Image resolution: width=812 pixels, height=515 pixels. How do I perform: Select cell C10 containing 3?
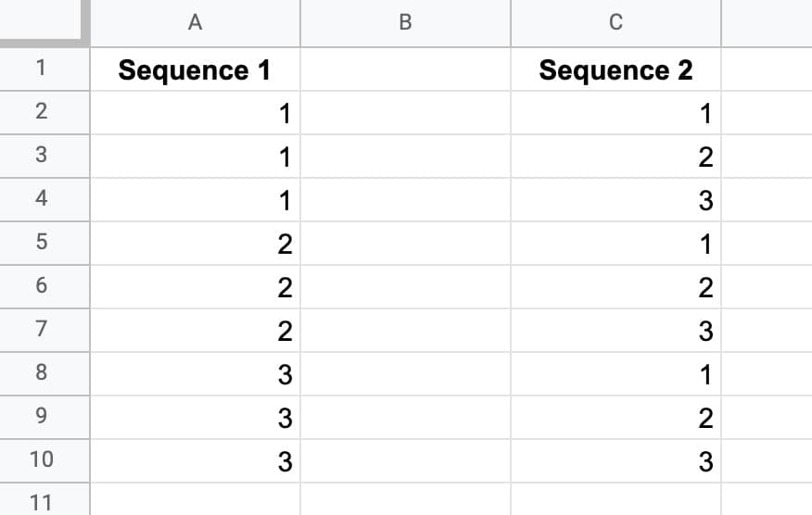tap(615, 460)
